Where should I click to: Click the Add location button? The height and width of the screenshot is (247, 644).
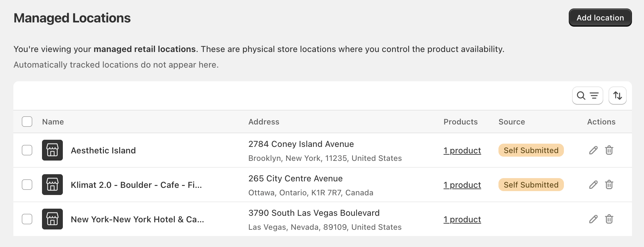coord(600,18)
